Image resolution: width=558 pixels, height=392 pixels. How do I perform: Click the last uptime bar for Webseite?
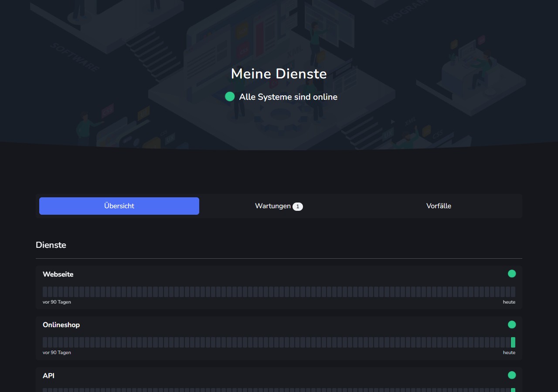tap(513, 292)
